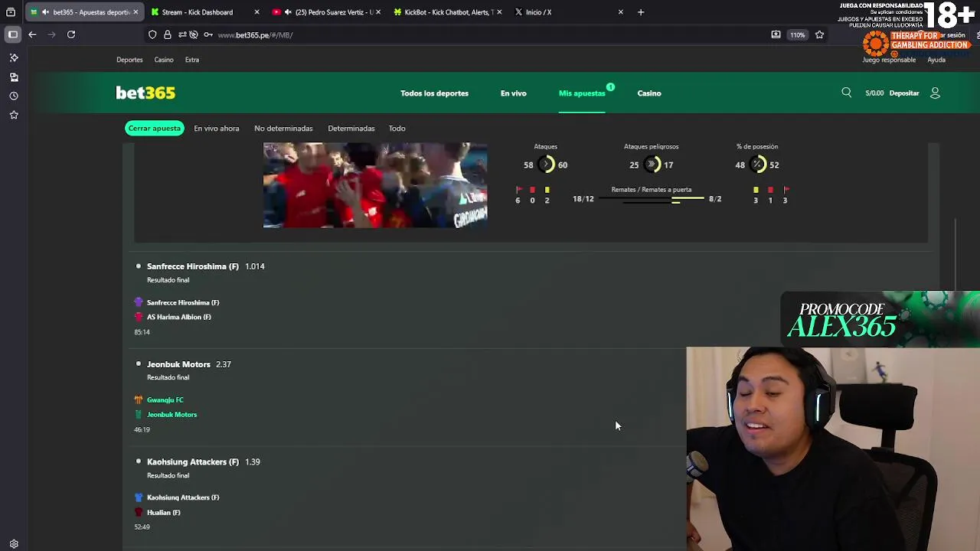This screenshot has height=551, width=980.
Task: Click the sidebar AI sparkle icon
Action: 14,58
